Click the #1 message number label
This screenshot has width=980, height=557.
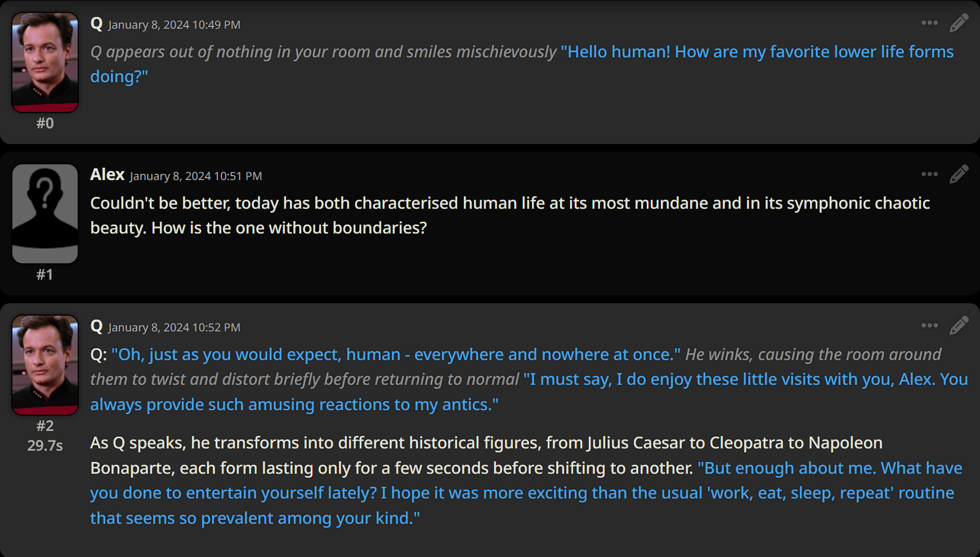pos(45,275)
